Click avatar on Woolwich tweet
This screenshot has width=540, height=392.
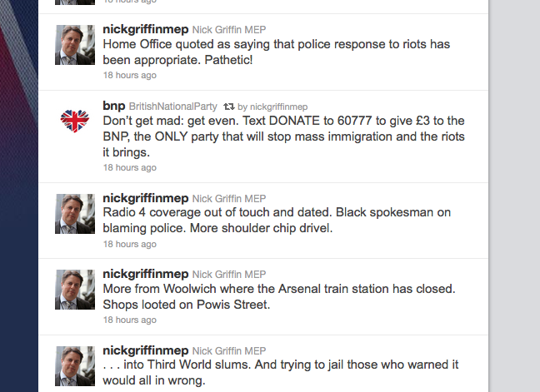[75, 290]
